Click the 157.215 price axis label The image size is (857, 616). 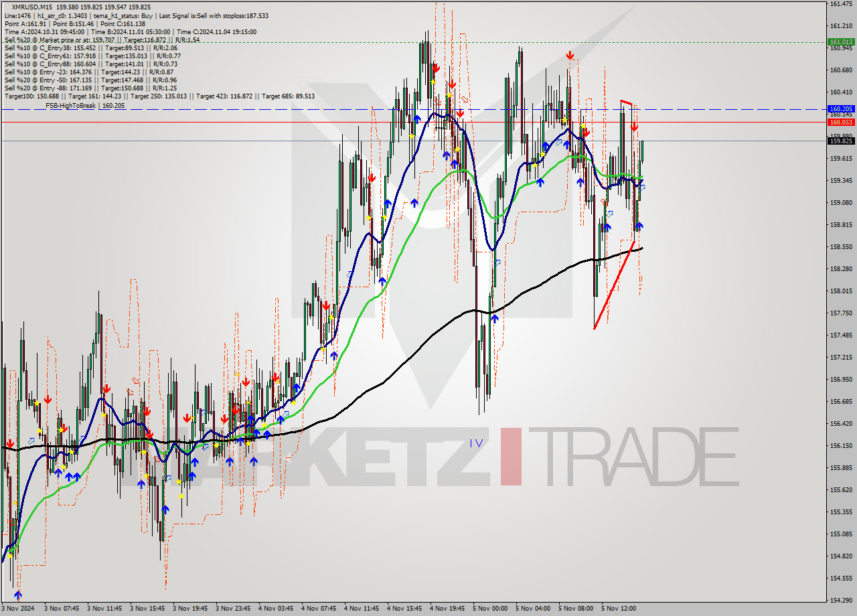click(x=841, y=357)
